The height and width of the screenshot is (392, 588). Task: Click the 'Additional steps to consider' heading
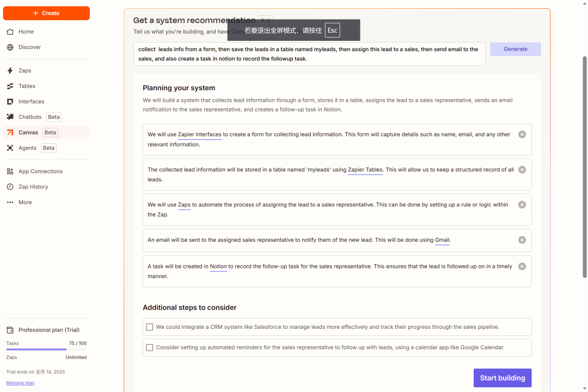[189, 308]
